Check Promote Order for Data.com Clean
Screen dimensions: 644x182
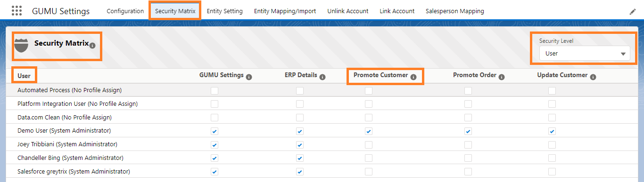click(468, 118)
